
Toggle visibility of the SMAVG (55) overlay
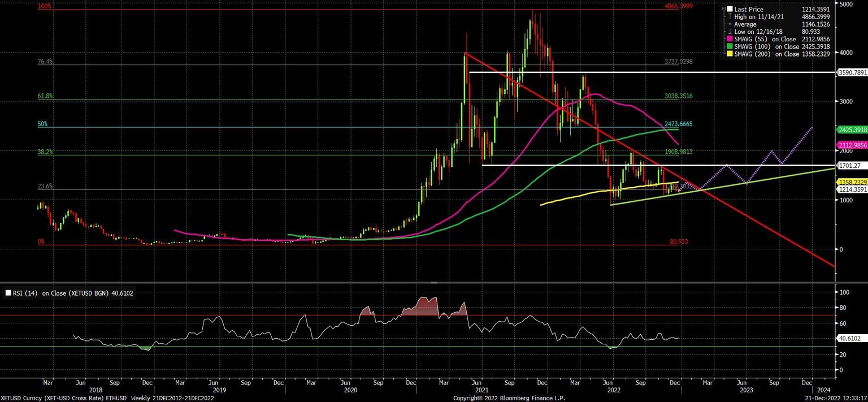tap(730, 39)
